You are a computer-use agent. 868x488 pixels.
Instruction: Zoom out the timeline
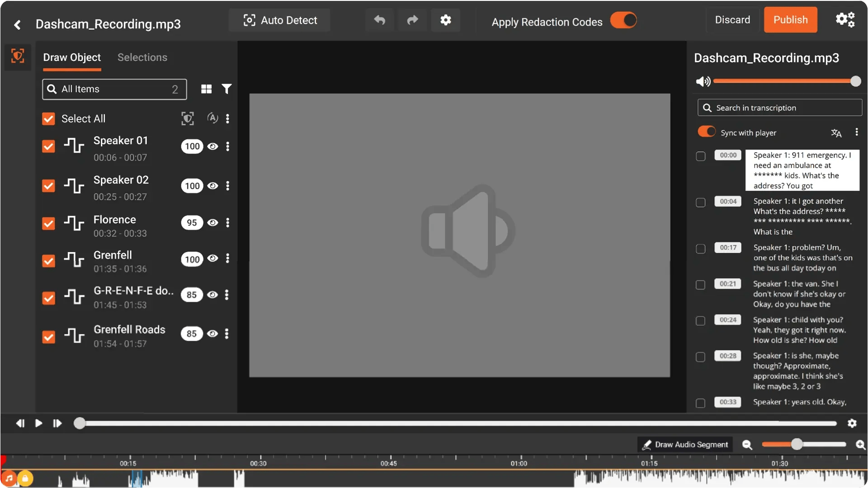click(x=747, y=445)
